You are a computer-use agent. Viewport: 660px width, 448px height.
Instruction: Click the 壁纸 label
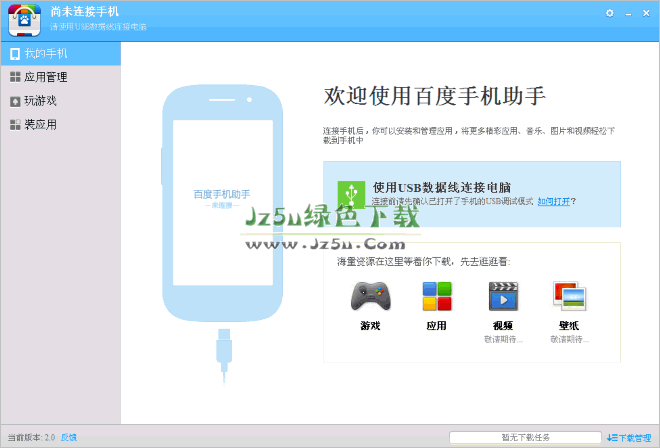click(569, 325)
